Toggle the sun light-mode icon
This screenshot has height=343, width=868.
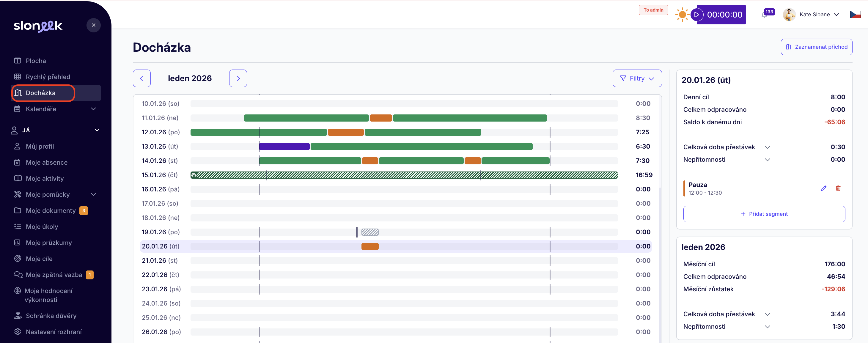[682, 15]
